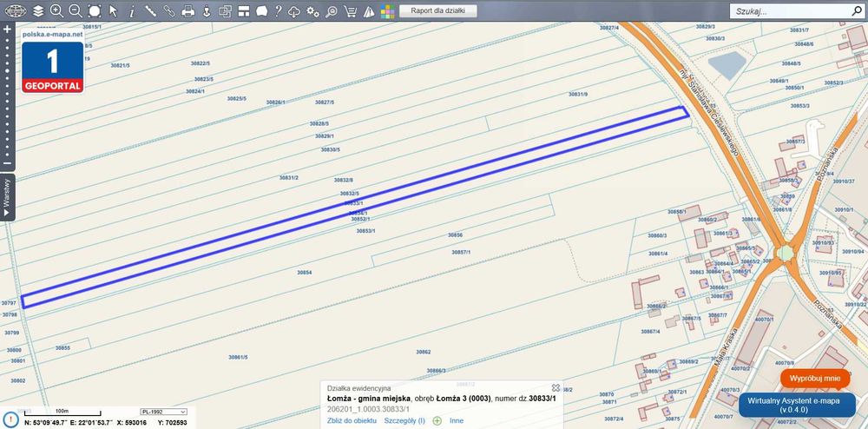Viewport: 868px width, 429px height.
Task: Open the help question mark icon
Action: (x=279, y=11)
